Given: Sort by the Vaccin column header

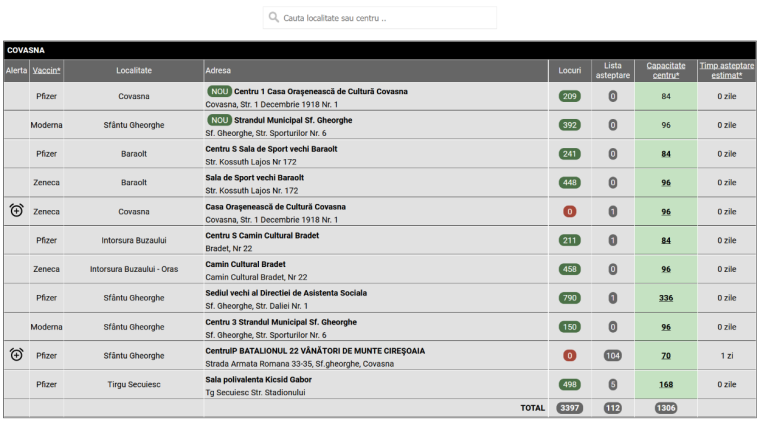Looking at the screenshot, I should tap(46, 71).
